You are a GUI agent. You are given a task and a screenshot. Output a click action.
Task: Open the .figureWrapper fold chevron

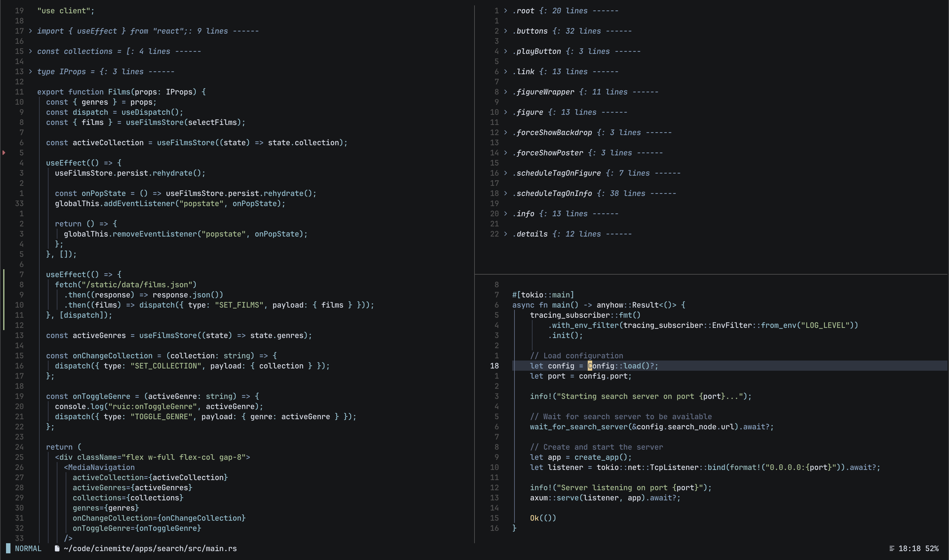tap(506, 92)
